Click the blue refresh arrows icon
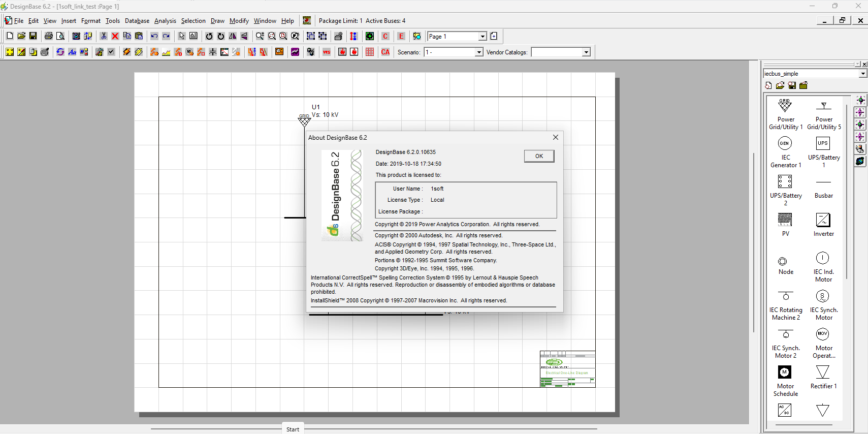The image size is (868, 434). pos(60,52)
